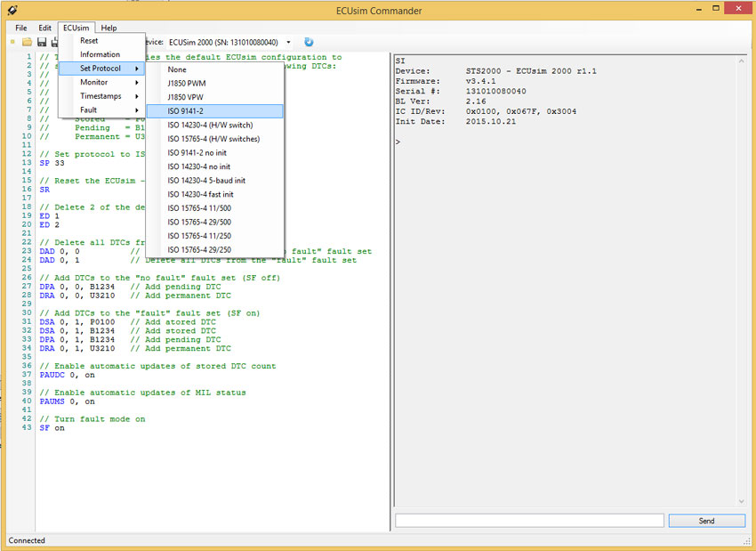
Task: Click the command input field
Action: click(x=529, y=521)
